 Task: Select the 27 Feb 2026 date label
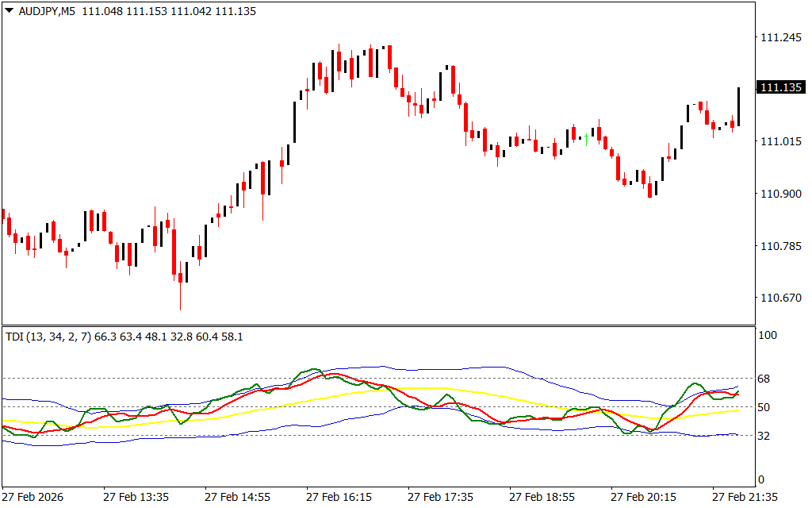tap(33, 497)
